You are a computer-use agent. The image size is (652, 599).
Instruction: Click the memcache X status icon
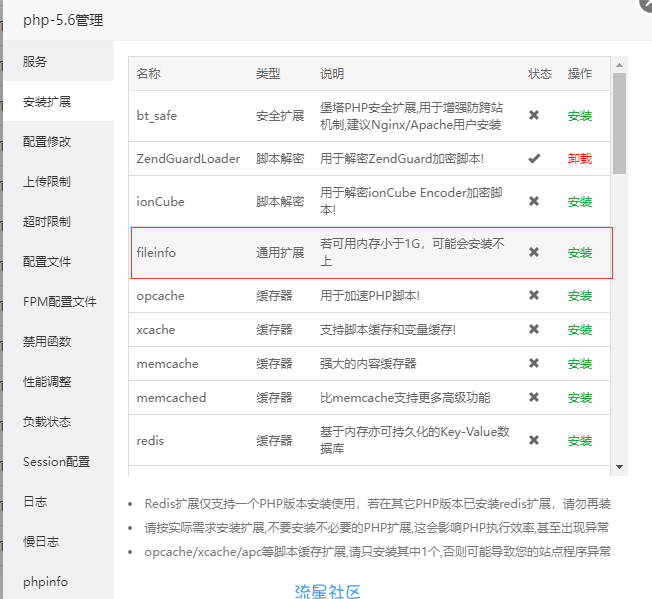(534, 363)
